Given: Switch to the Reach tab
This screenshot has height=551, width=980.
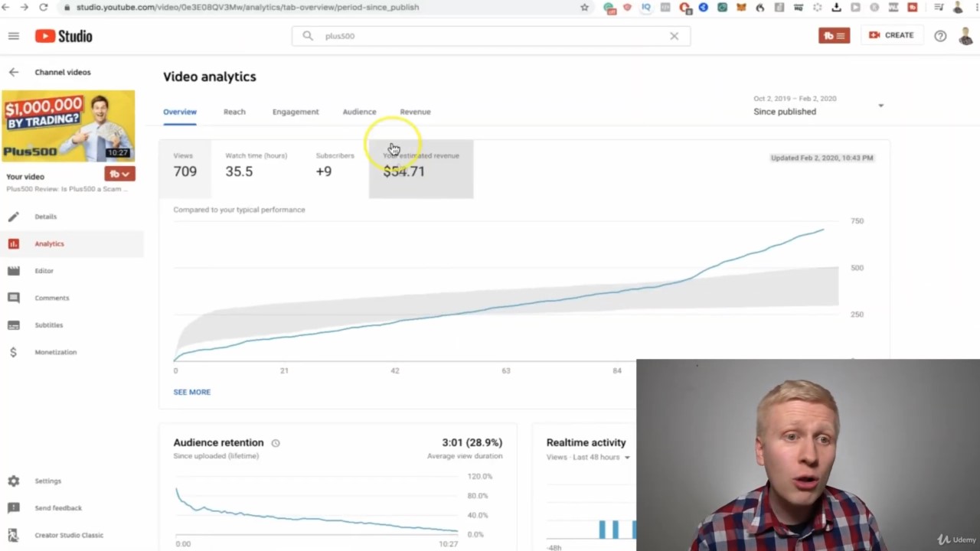Looking at the screenshot, I should coord(234,112).
